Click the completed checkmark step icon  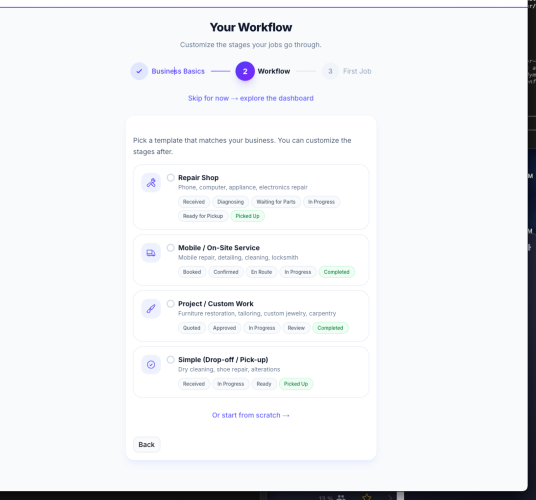click(139, 71)
